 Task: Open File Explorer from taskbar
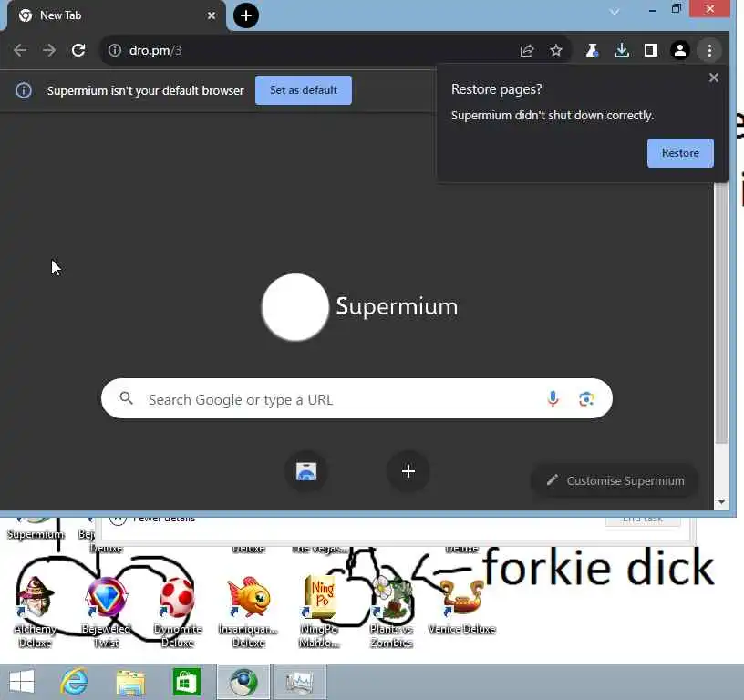[130, 682]
